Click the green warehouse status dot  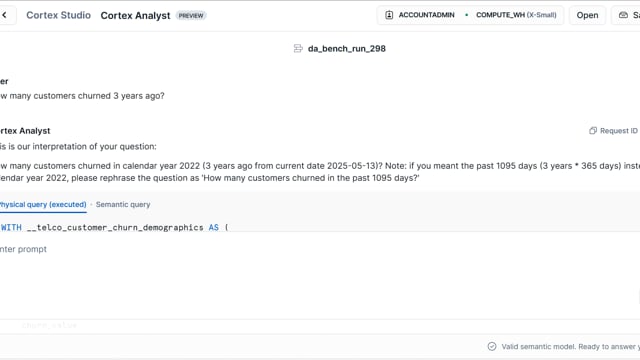coord(467,15)
